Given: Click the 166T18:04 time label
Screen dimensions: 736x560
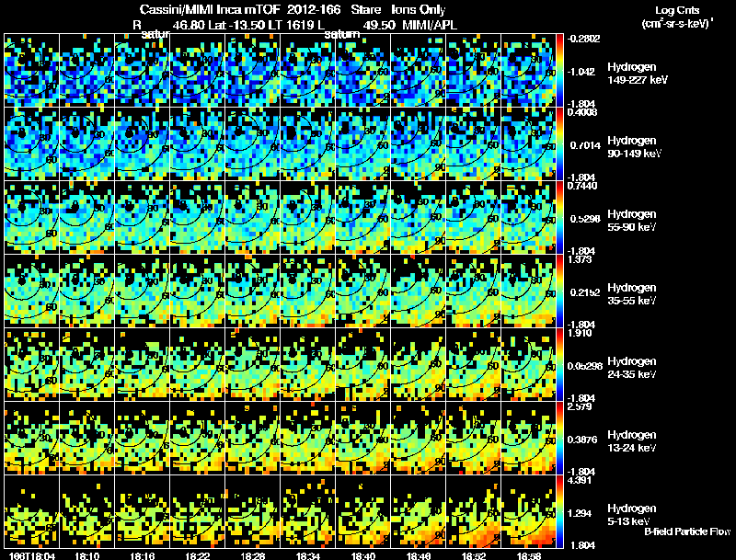Looking at the screenshot, I should (x=32, y=555).
